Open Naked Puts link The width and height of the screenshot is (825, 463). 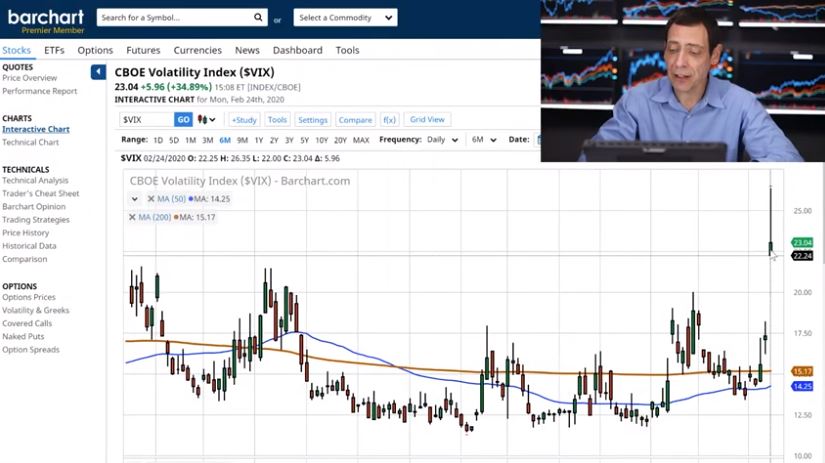point(23,336)
